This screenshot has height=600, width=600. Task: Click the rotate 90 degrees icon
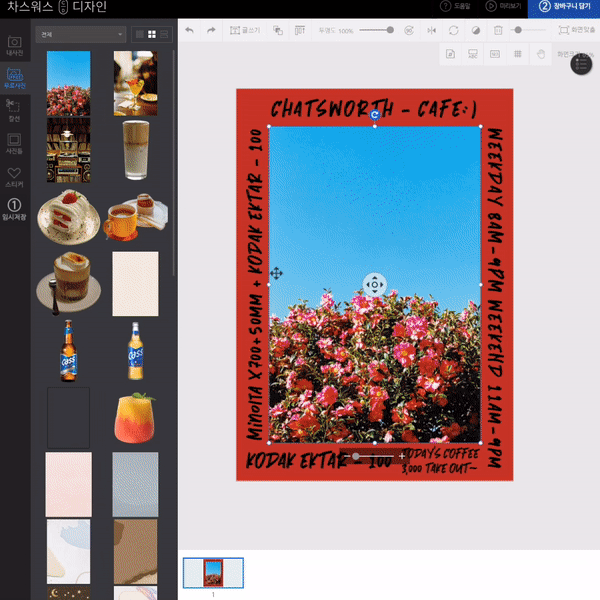tap(409, 30)
